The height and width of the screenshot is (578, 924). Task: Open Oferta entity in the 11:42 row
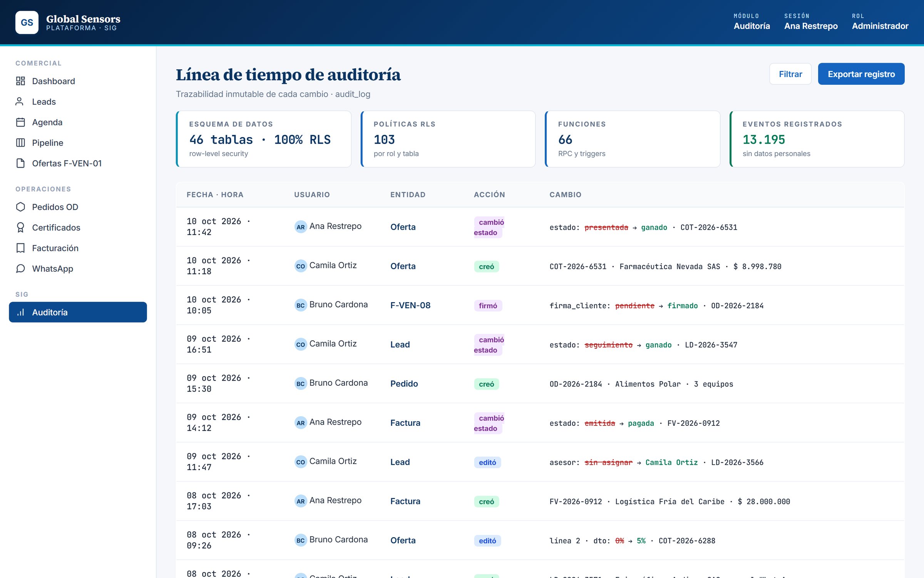point(403,227)
